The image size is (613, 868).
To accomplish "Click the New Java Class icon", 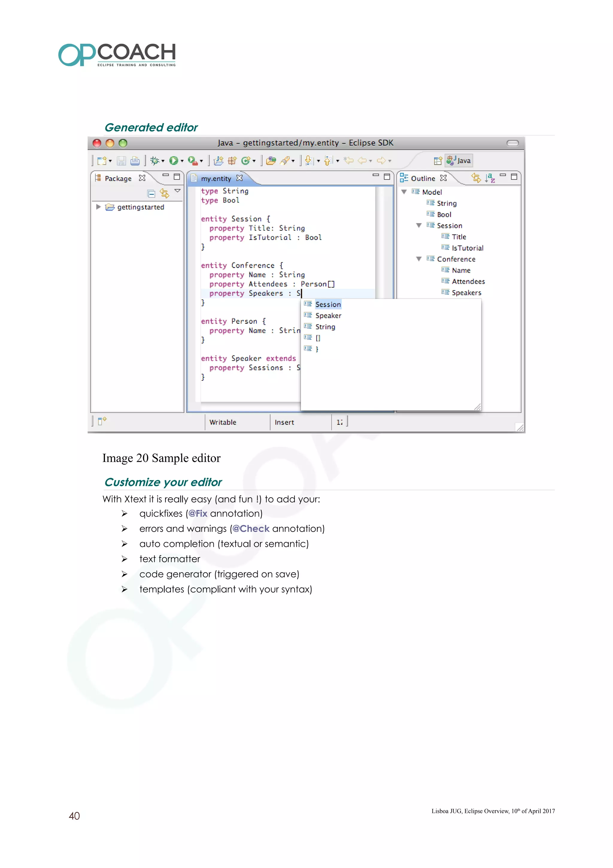I will [245, 161].
